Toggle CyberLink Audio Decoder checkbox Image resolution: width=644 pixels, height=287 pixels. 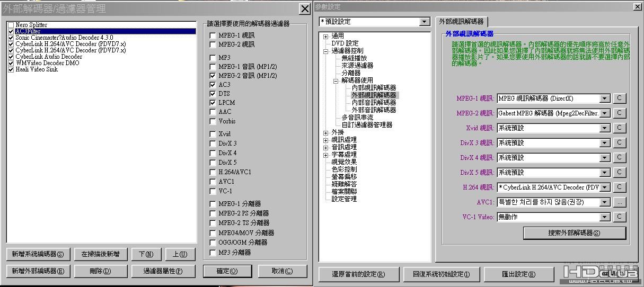point(11,57)
